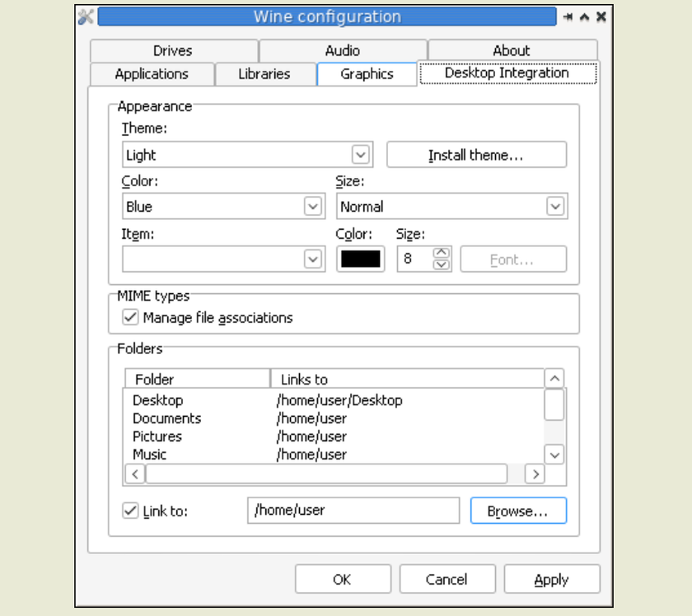Toggle the Link to checkbox
The width and height of the screenshot is (692, 616).
point(130,511)
